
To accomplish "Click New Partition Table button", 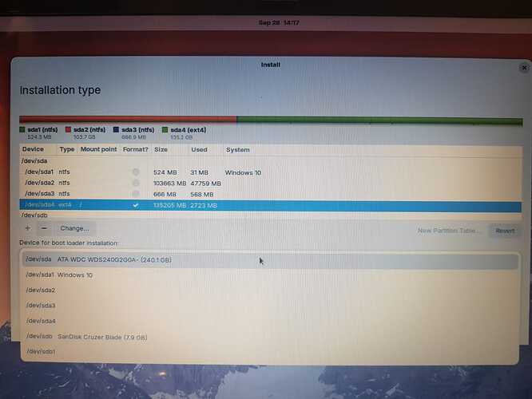I will click(449, 231).
